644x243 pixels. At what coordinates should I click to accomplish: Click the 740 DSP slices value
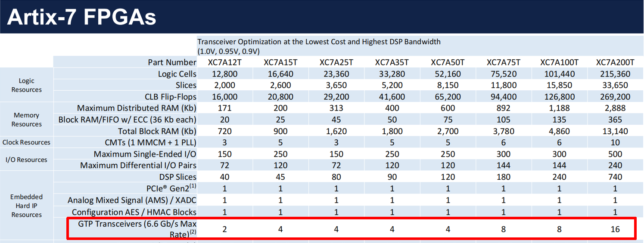(x=615, y=177)
